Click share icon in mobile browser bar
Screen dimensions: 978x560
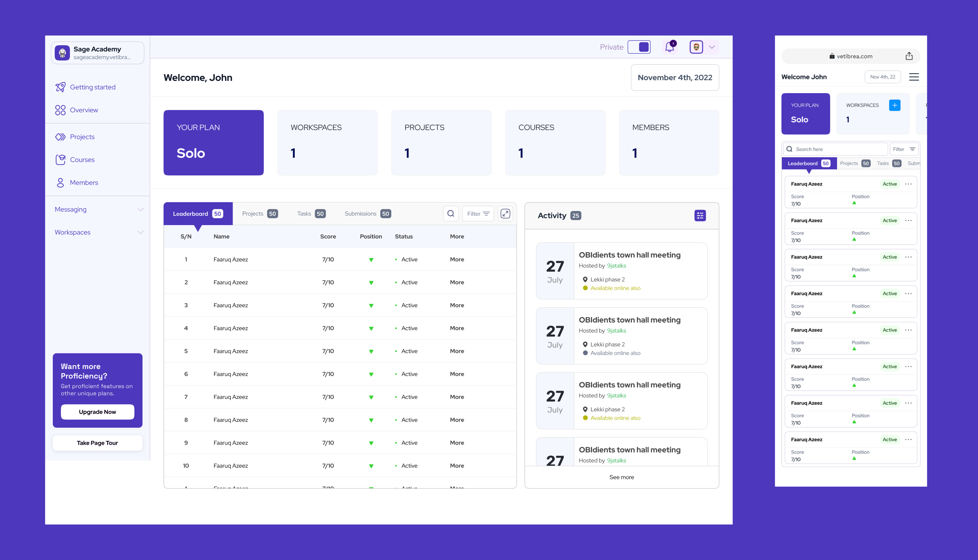coord(909,56)
